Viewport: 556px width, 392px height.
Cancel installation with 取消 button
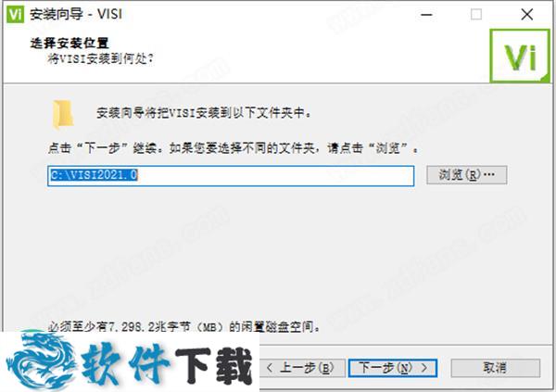[x=496, y=368]
